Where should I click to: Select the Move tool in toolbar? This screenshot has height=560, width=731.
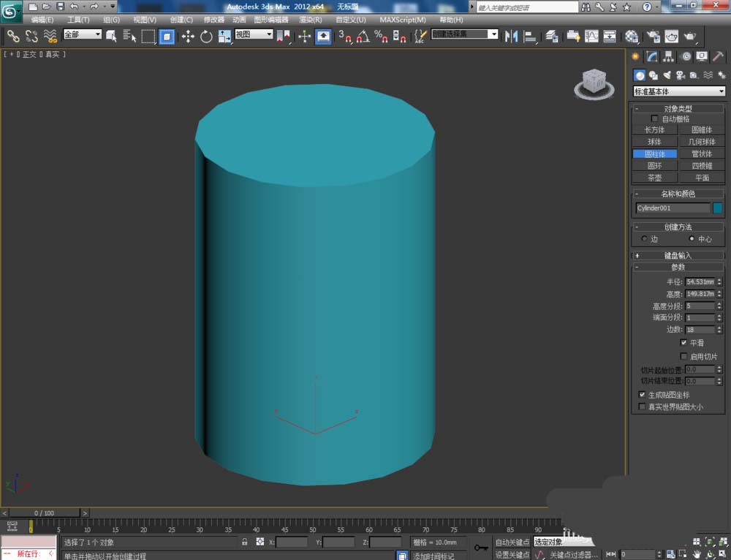[188, 36]
